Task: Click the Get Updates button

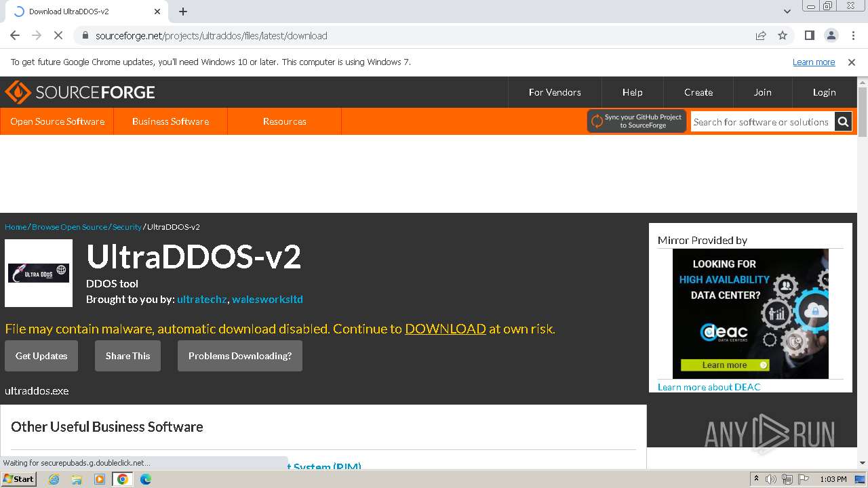Action: click(x=41, y=356)
